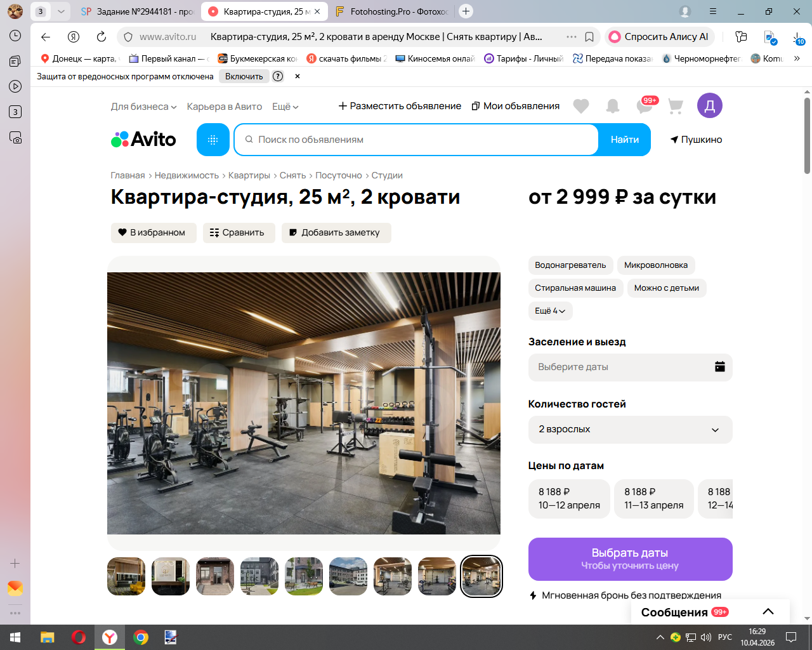Open the Недвижимость breadcrumb link
Image resolution: width=812 pixels, height=650 pixels.
[x=187, y=175]
